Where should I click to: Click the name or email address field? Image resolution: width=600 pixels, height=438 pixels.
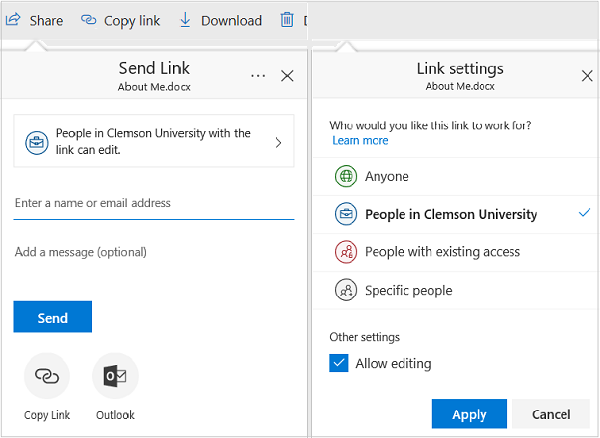tap(154, 203)
